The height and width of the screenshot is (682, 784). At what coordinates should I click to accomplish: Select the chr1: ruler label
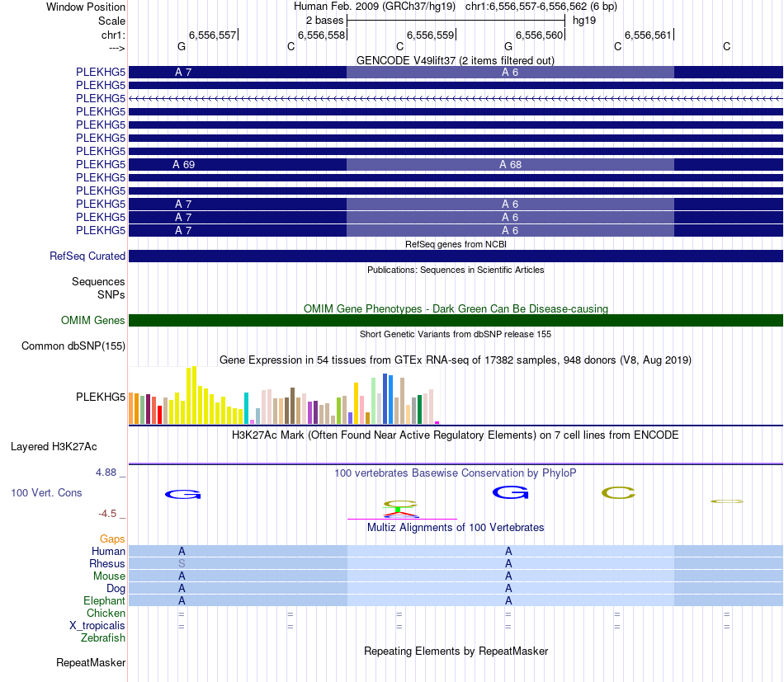point(113,35)
